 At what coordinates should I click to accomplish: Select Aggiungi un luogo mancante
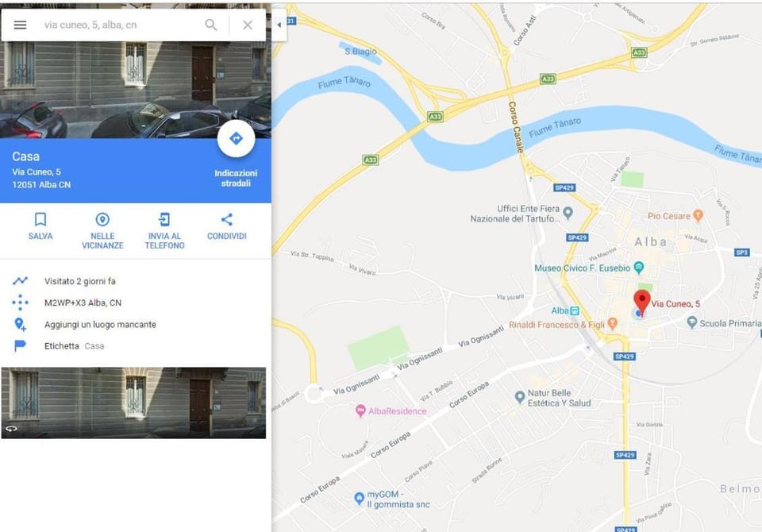click(x=100, y=324)
